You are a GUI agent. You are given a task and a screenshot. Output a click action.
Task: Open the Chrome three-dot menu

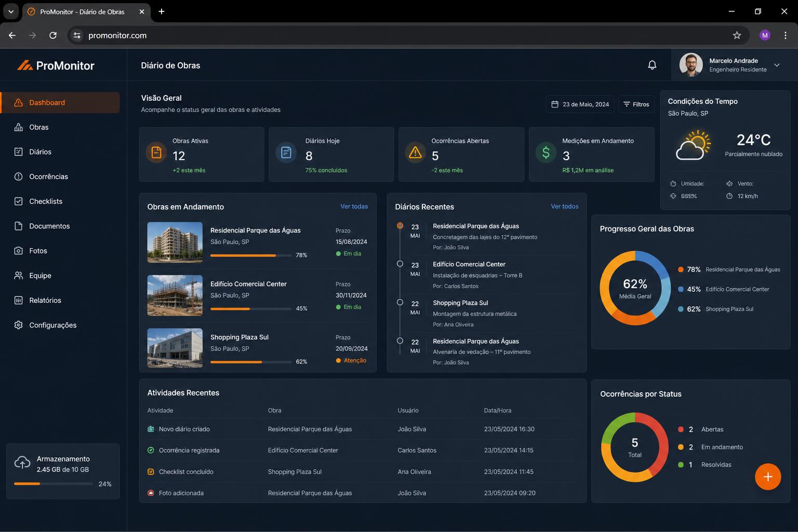coord(786,35)
